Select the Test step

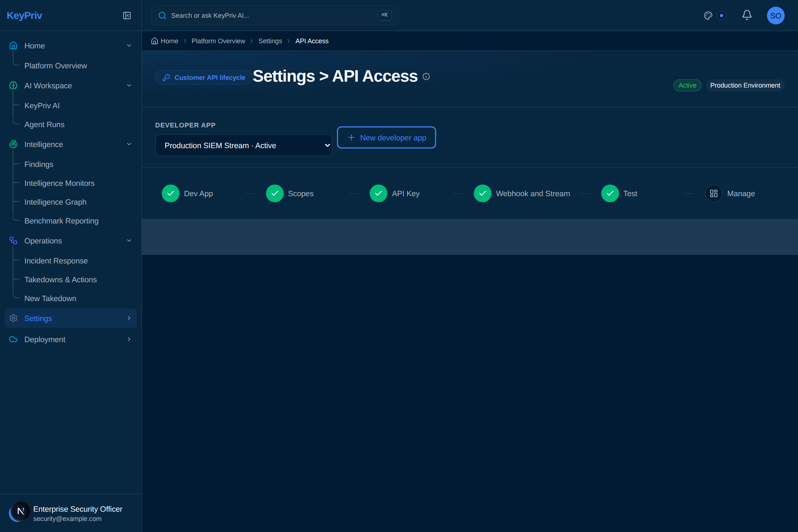point(620,193)
